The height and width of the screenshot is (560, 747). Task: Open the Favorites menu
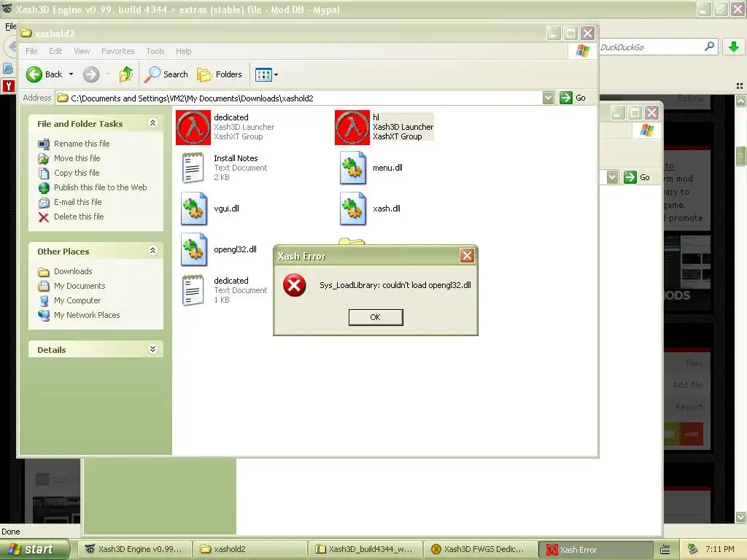coord(117,51)
